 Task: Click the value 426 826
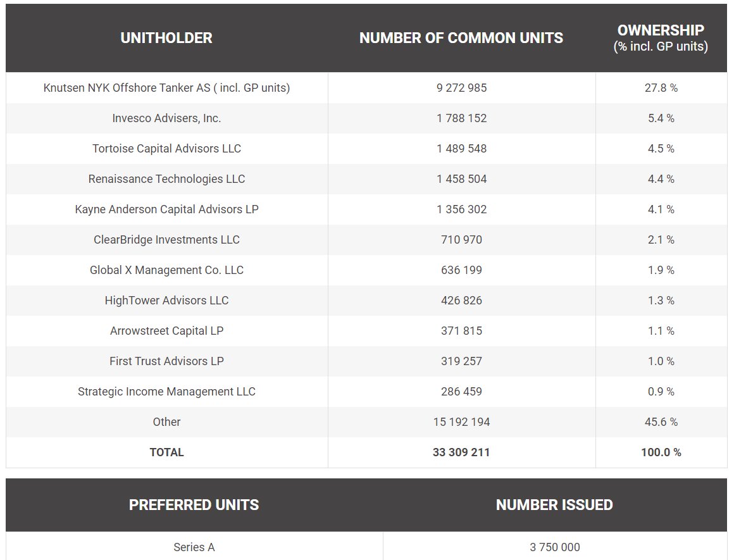click(461, 301)
